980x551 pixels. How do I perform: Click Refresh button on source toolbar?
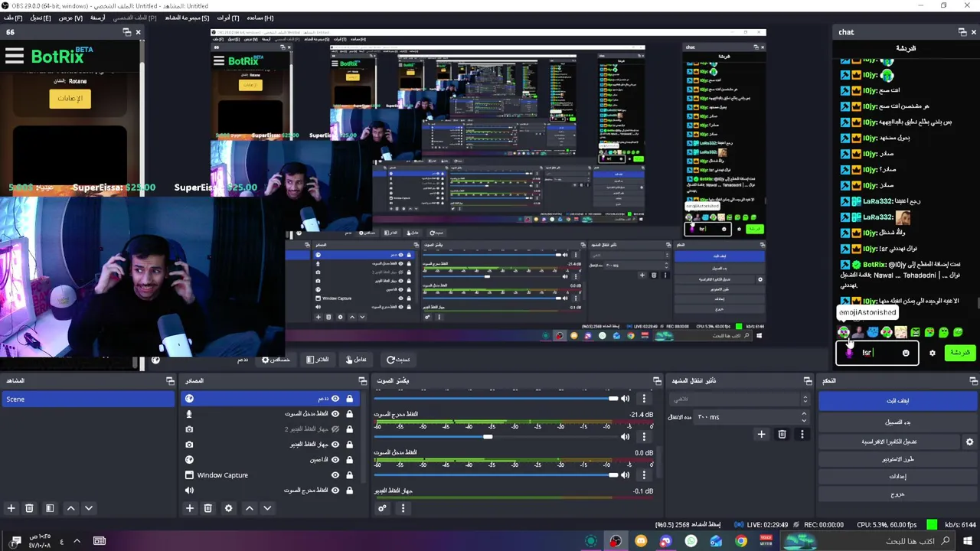(398, 360)
